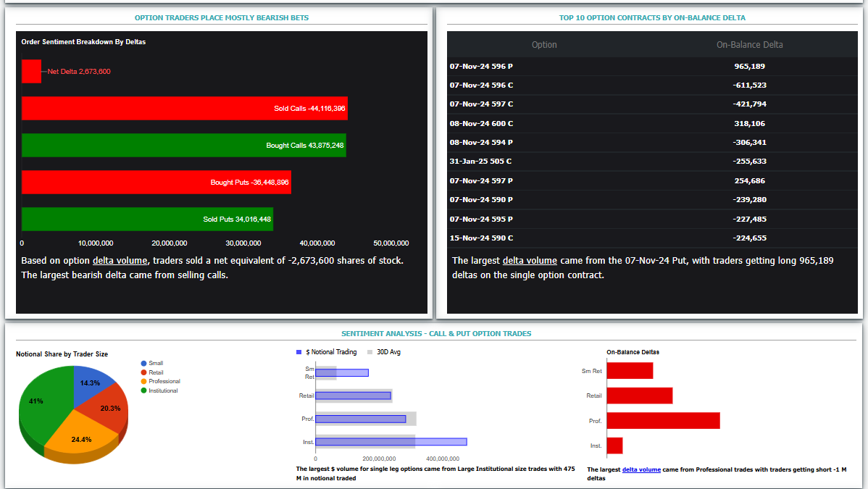Click the orange Professional legend swatch
Image resolution: width=868 pixels, height=489 pixels.
pyautogui.click(x=144, y=381)
